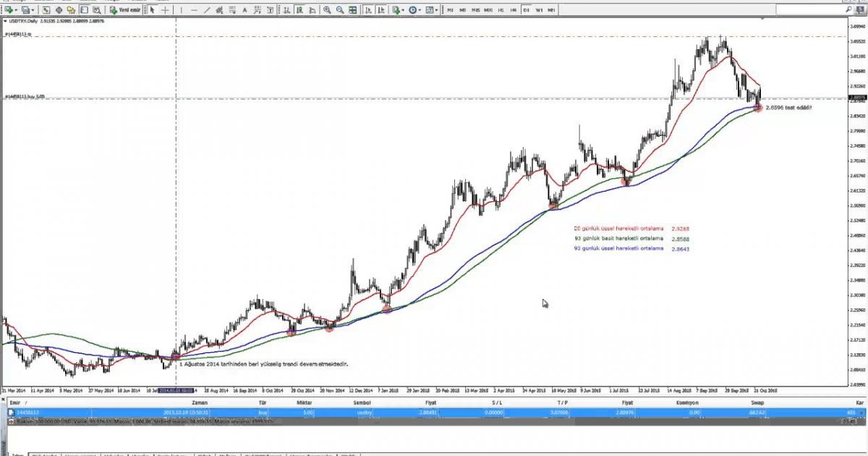Select the M1 timeframe

pyautogui.click(x=450, y=10)
